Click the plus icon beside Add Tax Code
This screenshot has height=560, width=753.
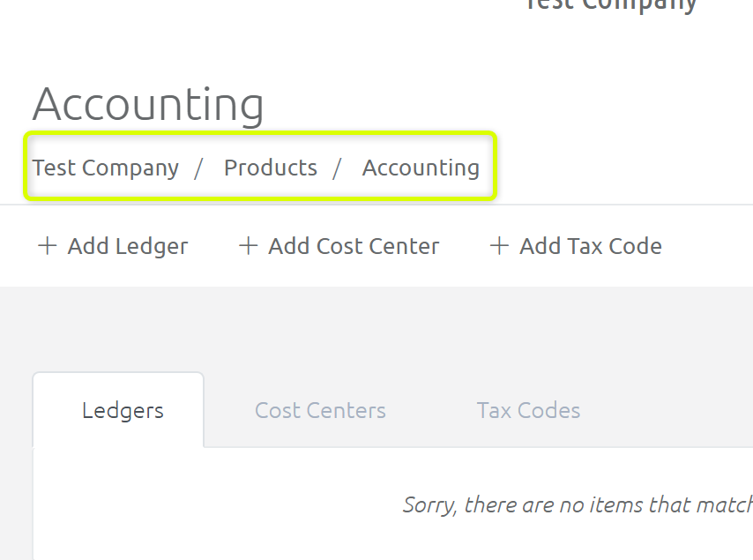499,245
